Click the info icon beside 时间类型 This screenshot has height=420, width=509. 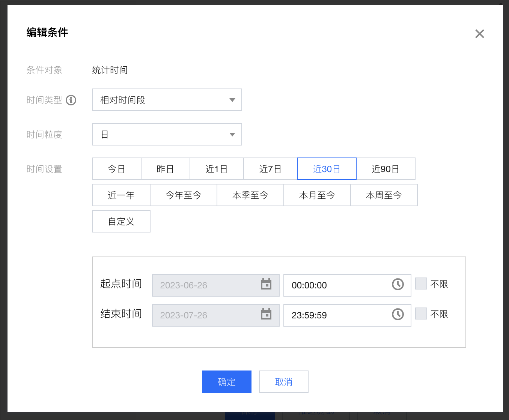pyautogui.click(x=71, y=100)
